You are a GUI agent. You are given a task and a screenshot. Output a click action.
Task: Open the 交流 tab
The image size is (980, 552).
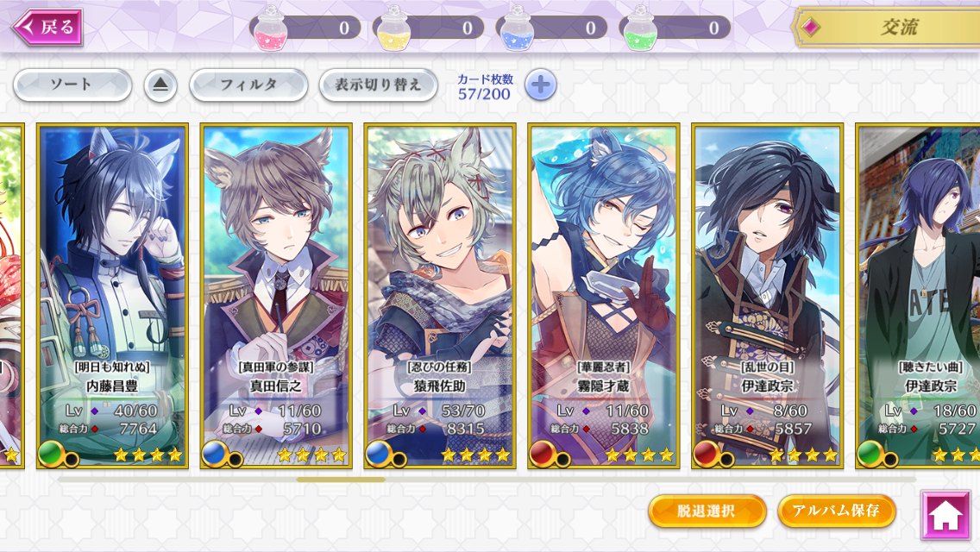(x=885, y=27)
